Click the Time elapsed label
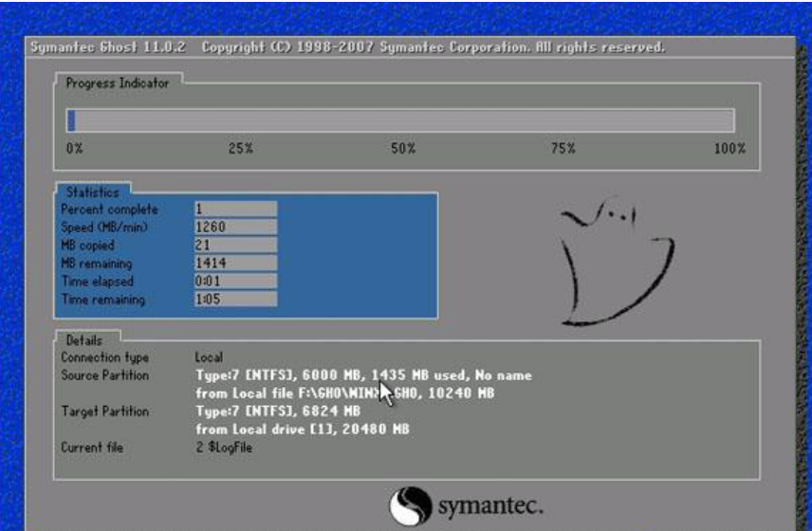Viewport: 812px width, 531px height. click(x=98, y=282)
